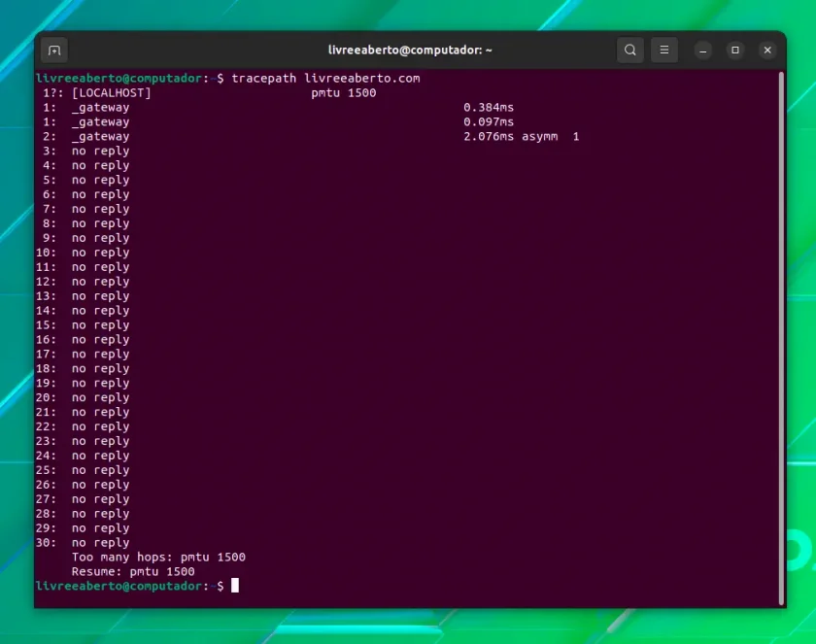The width and height of the screenshot is (816, 644).
Task: Click the Resume: pmtu 1500 line
Action: click(x=133, y=572)
